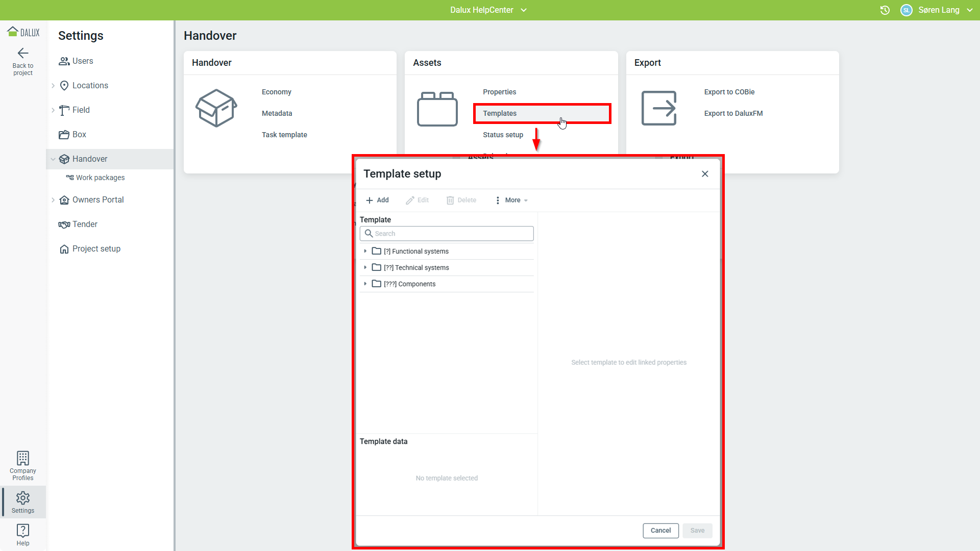This screenshot has width=980, height=551.
Task: Click the Cancel button
Action: pos(660,531)
